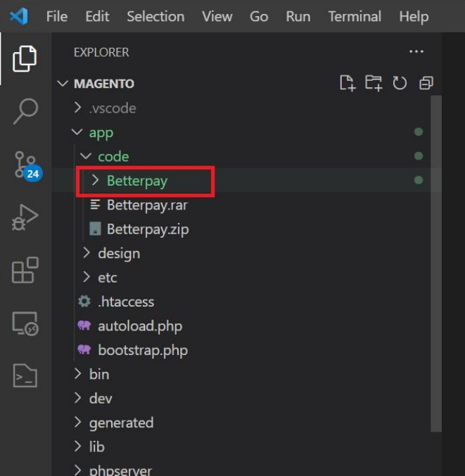
Task: Click the Betterpay.rar file icon
Action: click(95, 205)
